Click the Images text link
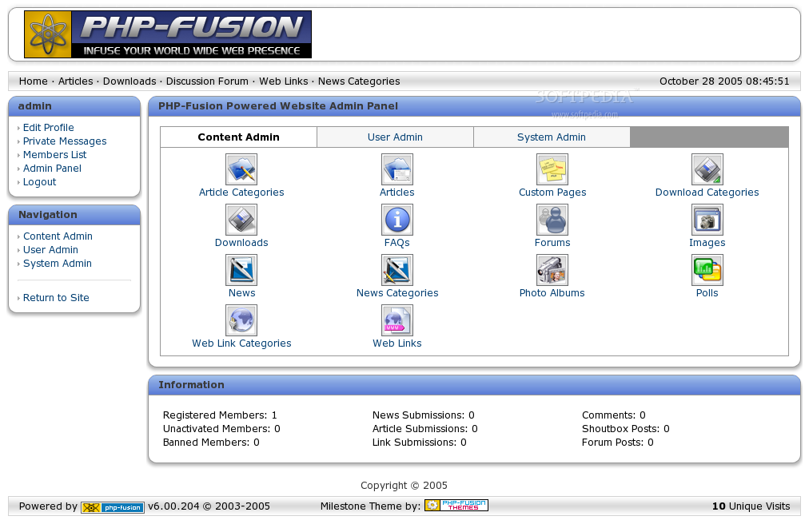The image size is (809, 532). point(707,243)
